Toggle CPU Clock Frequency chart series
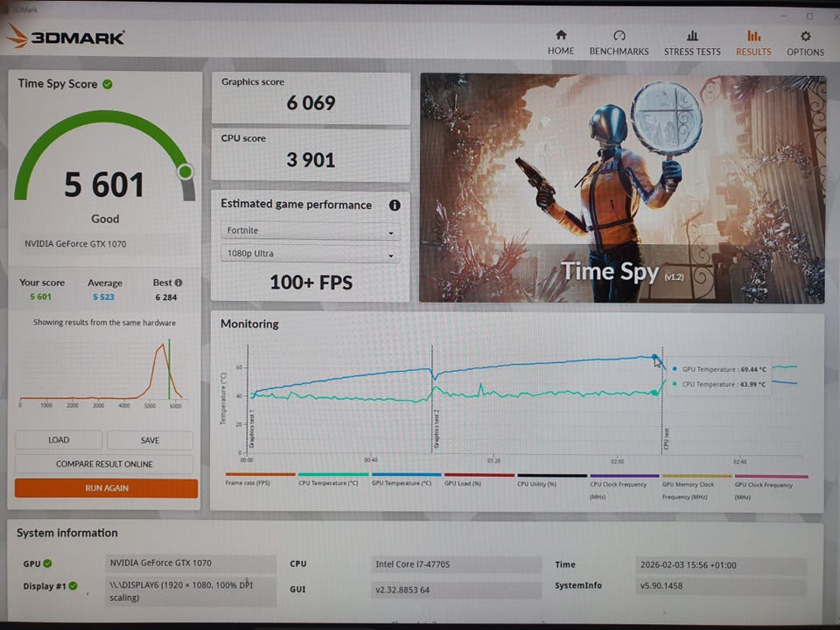The width and height of the screenshot is (840, 630). click(624, 487)
